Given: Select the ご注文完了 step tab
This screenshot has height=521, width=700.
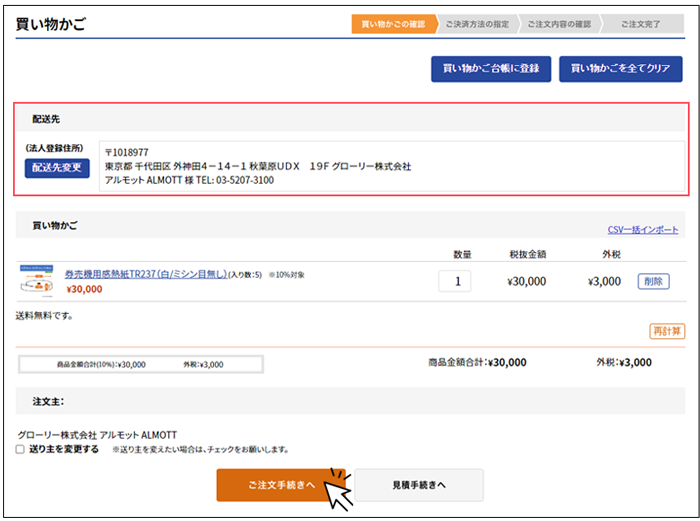Looking at the screenshot, I should pyautogui.click(x=641, y=24).
